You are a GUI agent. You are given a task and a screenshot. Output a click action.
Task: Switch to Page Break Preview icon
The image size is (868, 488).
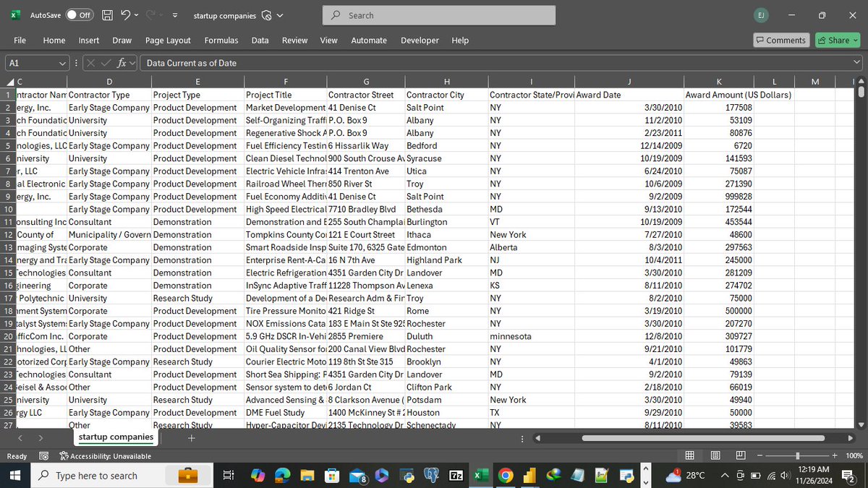(x=740, y=455)
